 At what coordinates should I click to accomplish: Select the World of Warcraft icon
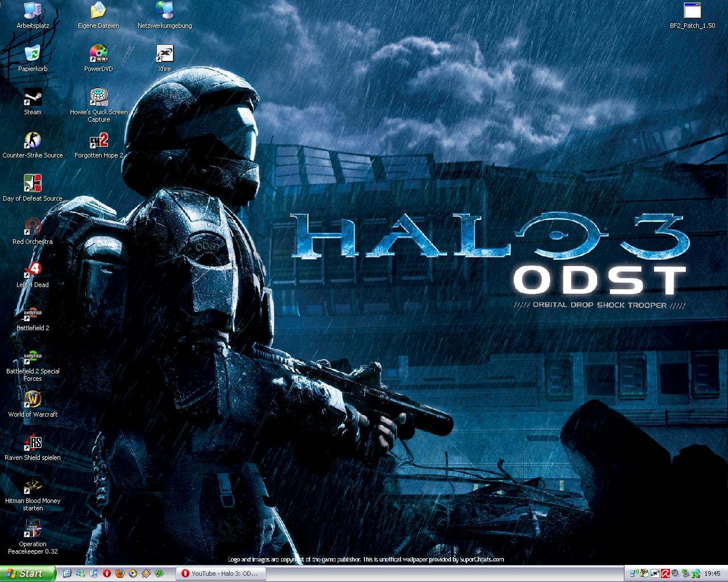pos(32,401)
